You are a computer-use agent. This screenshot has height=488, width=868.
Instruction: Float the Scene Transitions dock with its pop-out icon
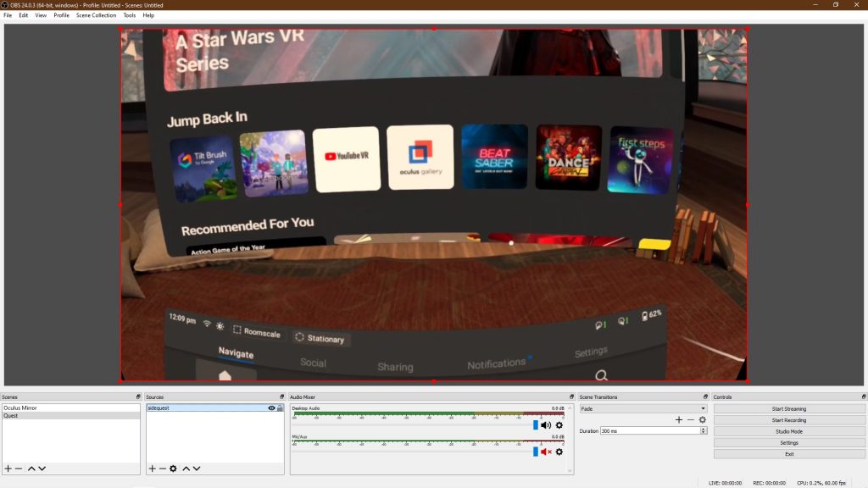point(705,396)
